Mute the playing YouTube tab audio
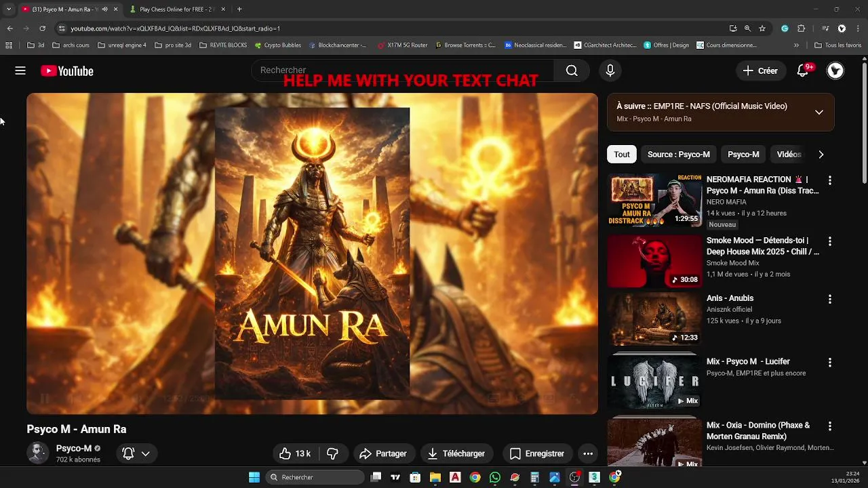This screenshot has height=488, width=868. [104, 9]
